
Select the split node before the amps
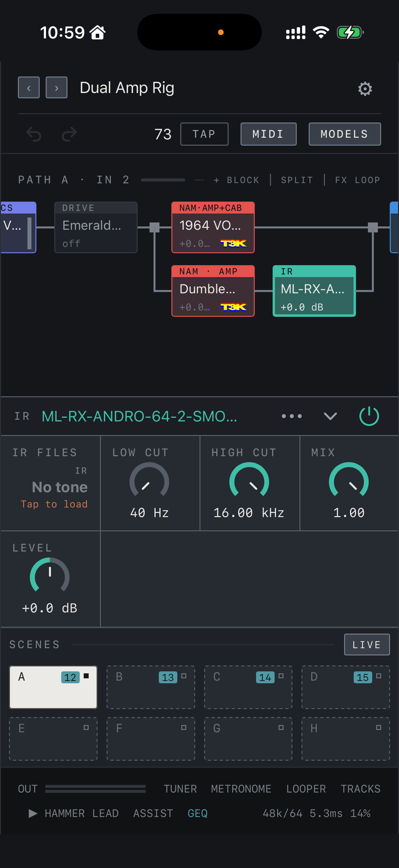(x=155, y=227)
